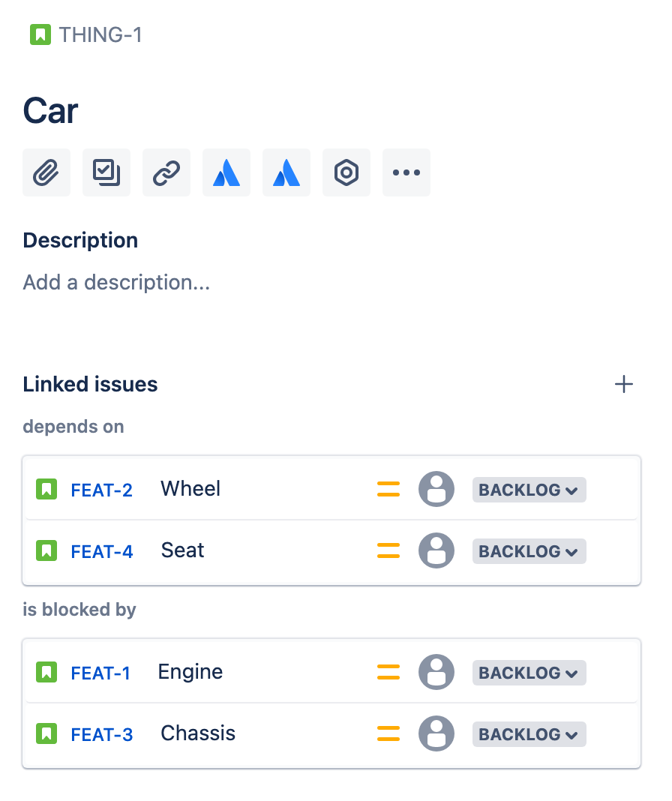Expand BACKLOG status dropdown for Engine
672x801 pixels.
coord(529,673)
